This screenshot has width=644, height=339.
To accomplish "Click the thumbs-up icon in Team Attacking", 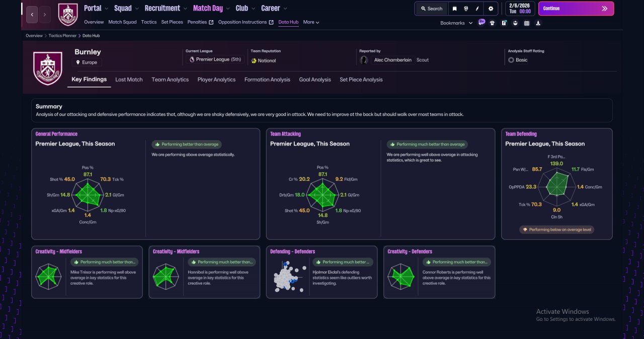I will (392, 145).
